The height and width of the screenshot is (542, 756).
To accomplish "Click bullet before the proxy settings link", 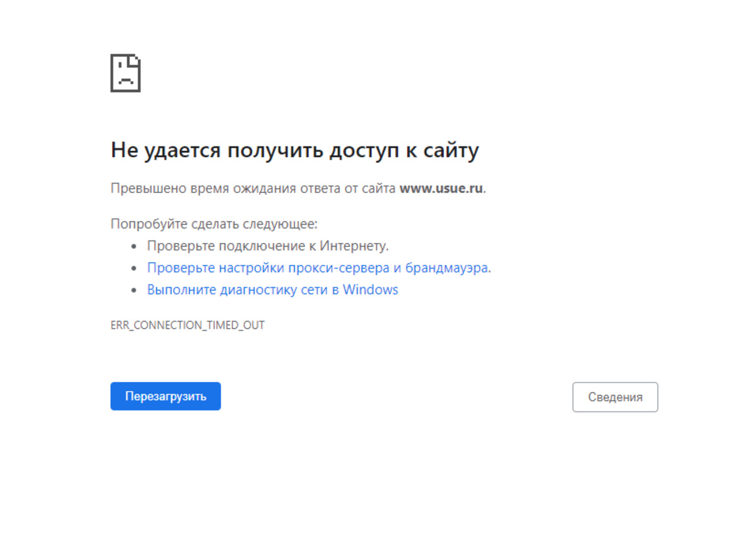I will point(133,268).
